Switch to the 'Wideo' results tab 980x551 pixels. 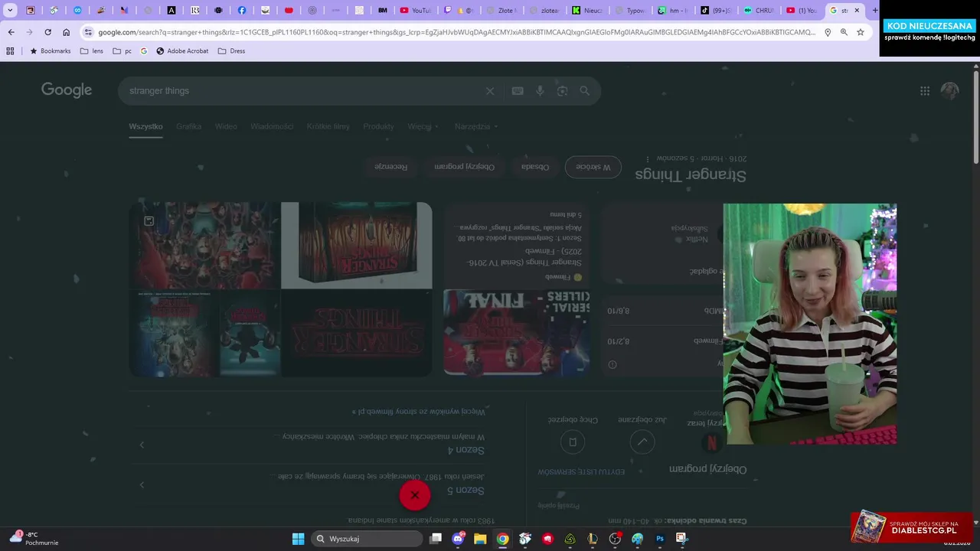[x=226, y=126]
